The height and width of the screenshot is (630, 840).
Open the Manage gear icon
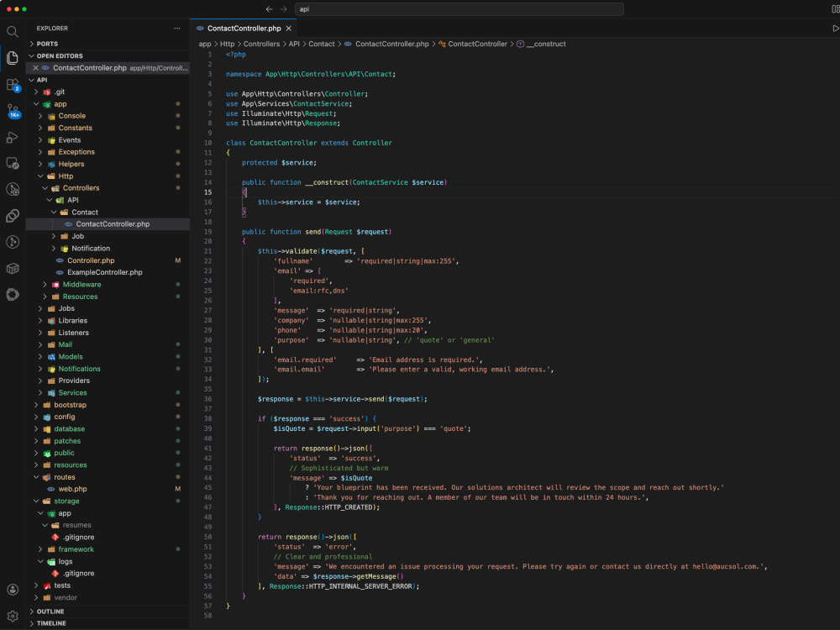(13, 616)
